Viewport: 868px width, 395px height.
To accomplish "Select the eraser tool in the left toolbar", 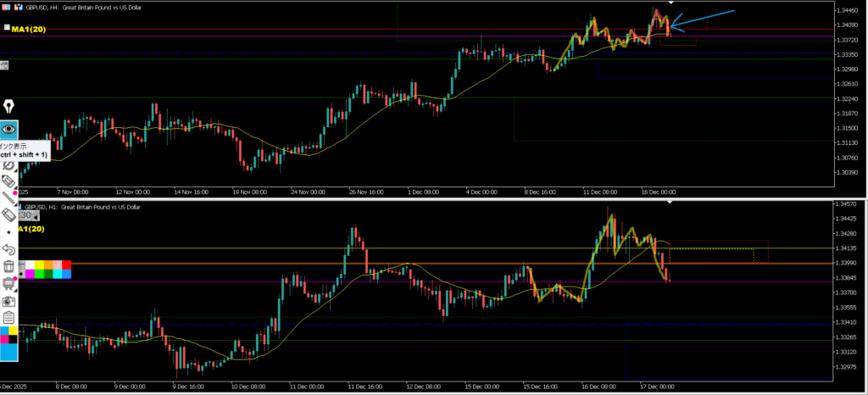I will 9,214.
